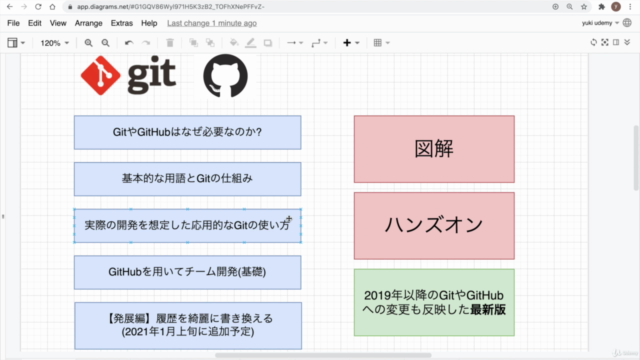Delete the selected shape

(170, 43)
